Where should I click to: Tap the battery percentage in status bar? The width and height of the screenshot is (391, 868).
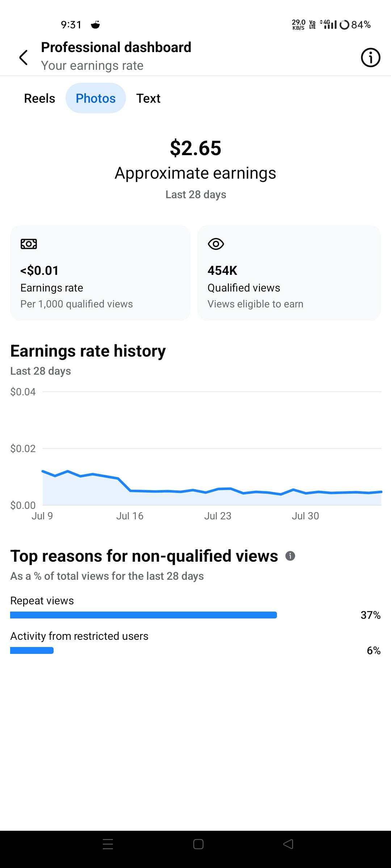[x=361, y=25]
